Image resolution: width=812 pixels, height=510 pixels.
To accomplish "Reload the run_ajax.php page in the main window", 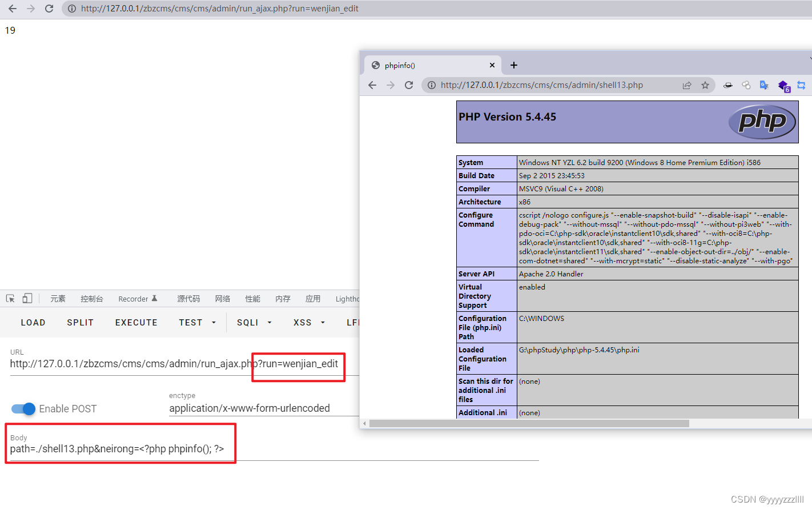I will pyautogui.click(x=49, y=9).
